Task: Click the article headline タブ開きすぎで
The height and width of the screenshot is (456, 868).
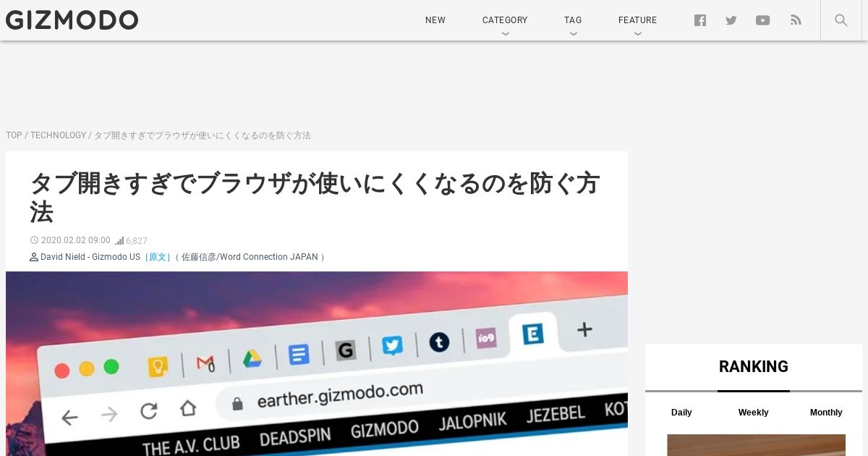Action: tap(315, 198)
